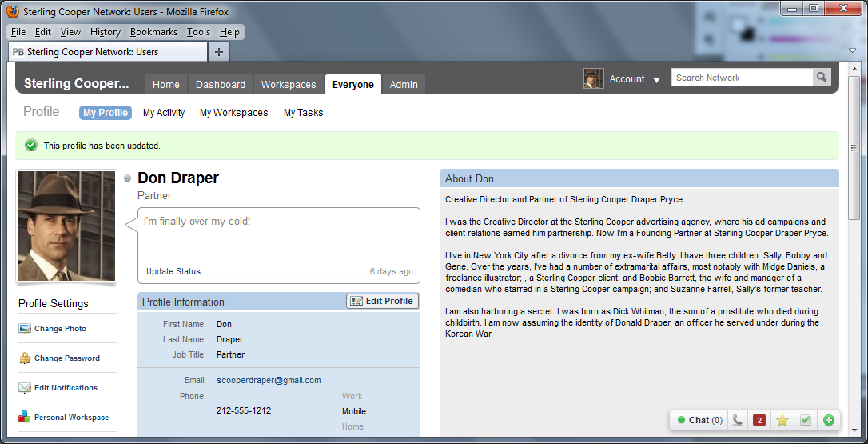Open the red notifications badge showing 2

[759, 420]
